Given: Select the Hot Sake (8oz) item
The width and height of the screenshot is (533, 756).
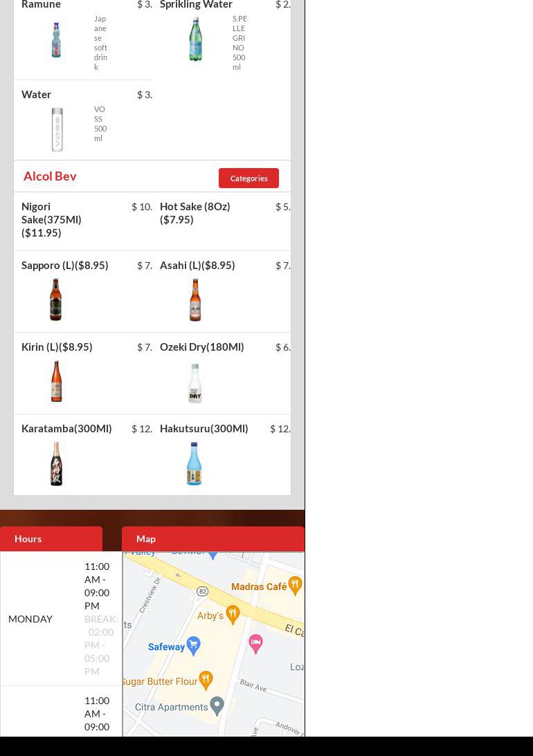Looking at the screenshot, I should tap(195, 212).
